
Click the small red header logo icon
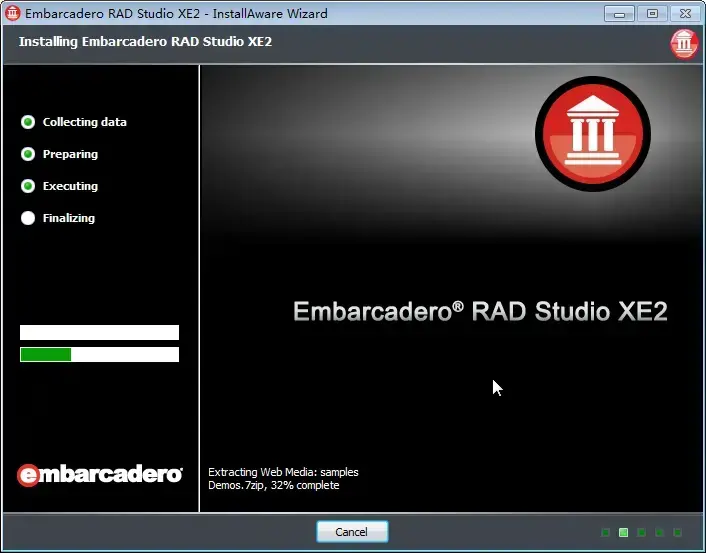click(x=684, y=44)
